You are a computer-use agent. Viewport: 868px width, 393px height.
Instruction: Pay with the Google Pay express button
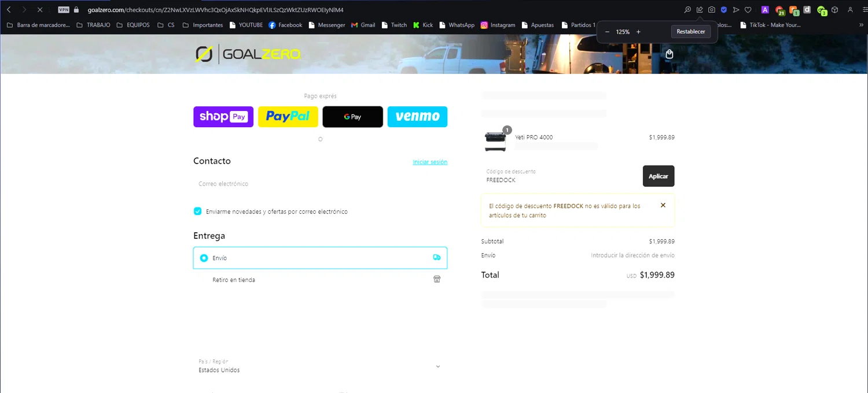pyautogui.click(x=352, y=117)
